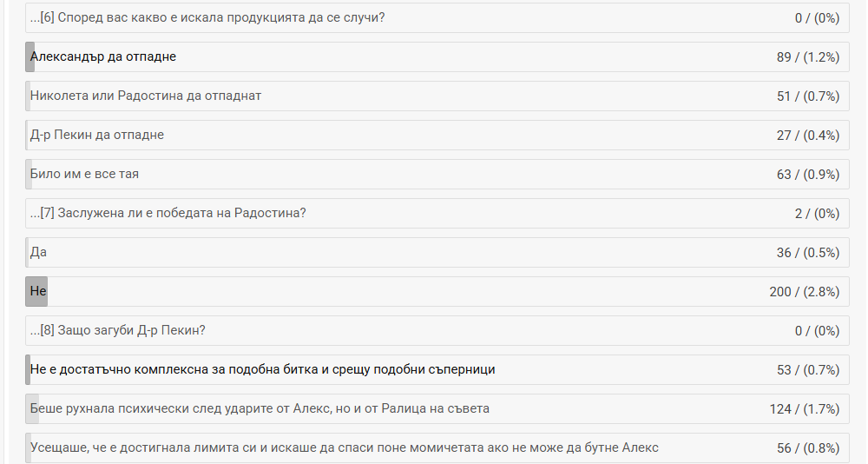Click the "2 / (0%)" count for question [7]

point(816,214)
